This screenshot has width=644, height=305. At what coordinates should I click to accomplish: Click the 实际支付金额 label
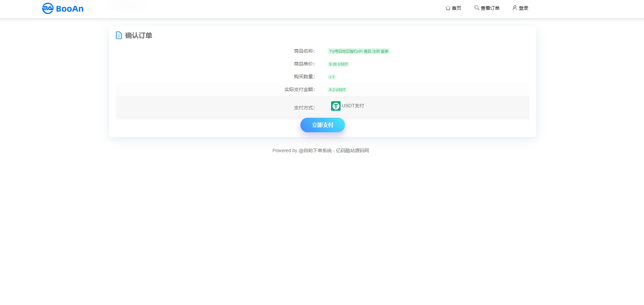click(x=299, y=89)
